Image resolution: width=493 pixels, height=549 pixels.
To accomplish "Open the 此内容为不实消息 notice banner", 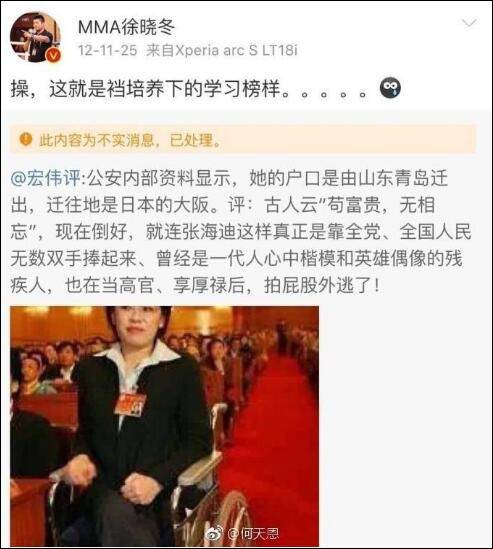I will point(243,139).
